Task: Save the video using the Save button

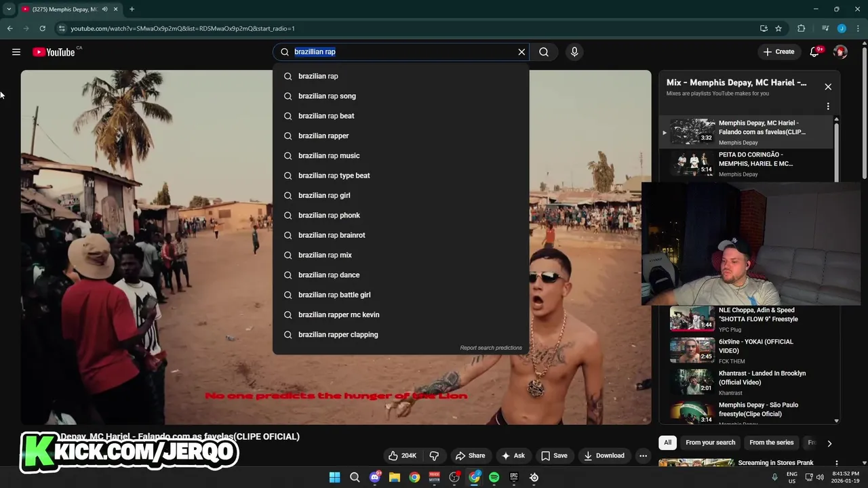Action: (x=554, y=455)
